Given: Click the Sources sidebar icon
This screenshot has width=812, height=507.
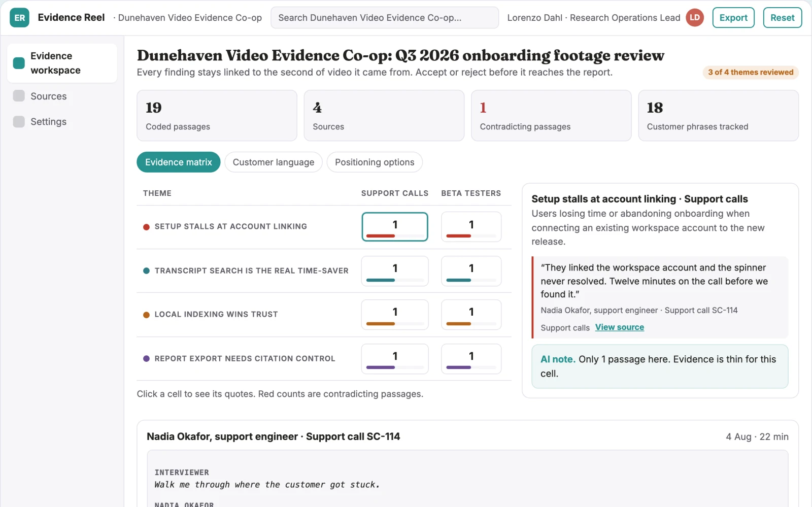Looking at the screenshot, I should pyautogui.click(x=19, y=96).
